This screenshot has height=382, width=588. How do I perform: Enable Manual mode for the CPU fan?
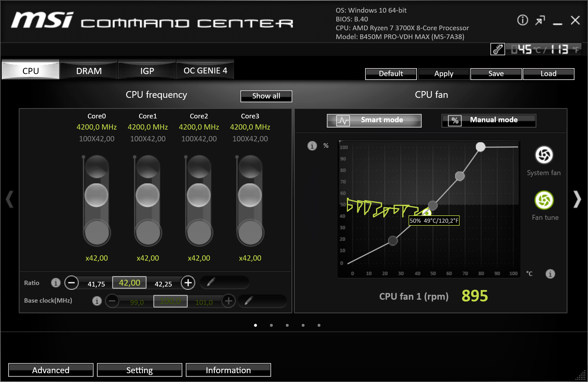489,120
